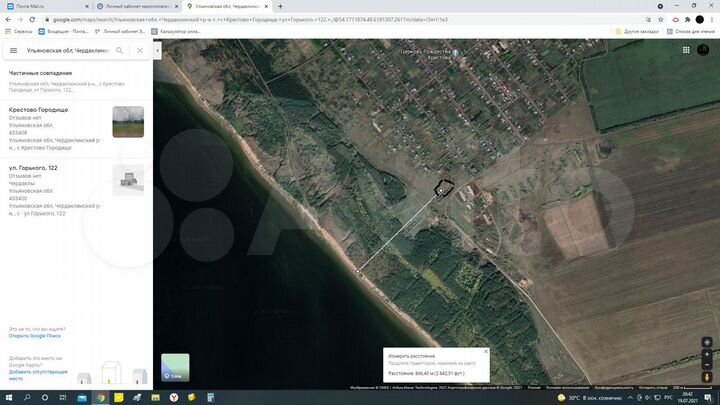Reload the page
Viewport: 720px width, 405px height.
33,19
